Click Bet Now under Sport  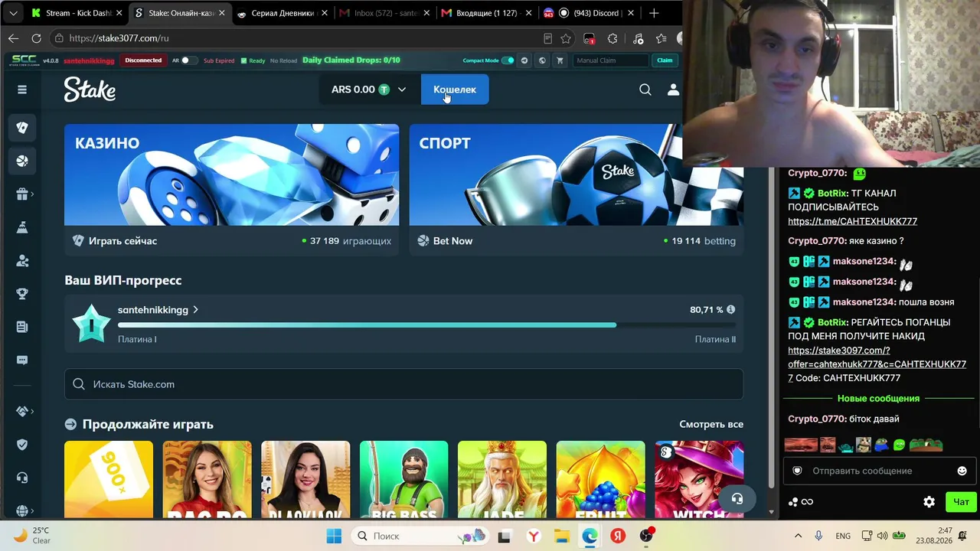[x=452, y=241]
